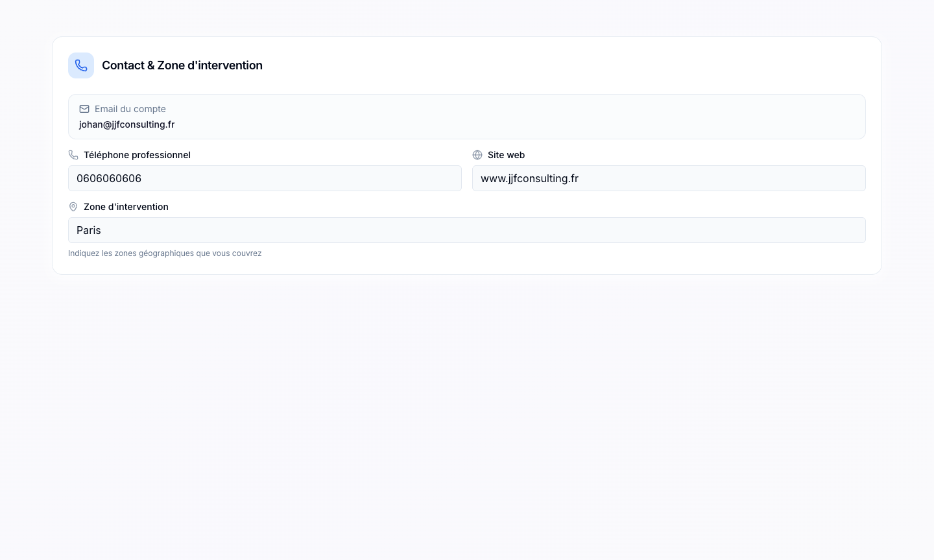The image size is (934, 560).
Task: Click the Contact & Zone d'intervention heading
Action: pyautogui.click(x=182, y=65)
